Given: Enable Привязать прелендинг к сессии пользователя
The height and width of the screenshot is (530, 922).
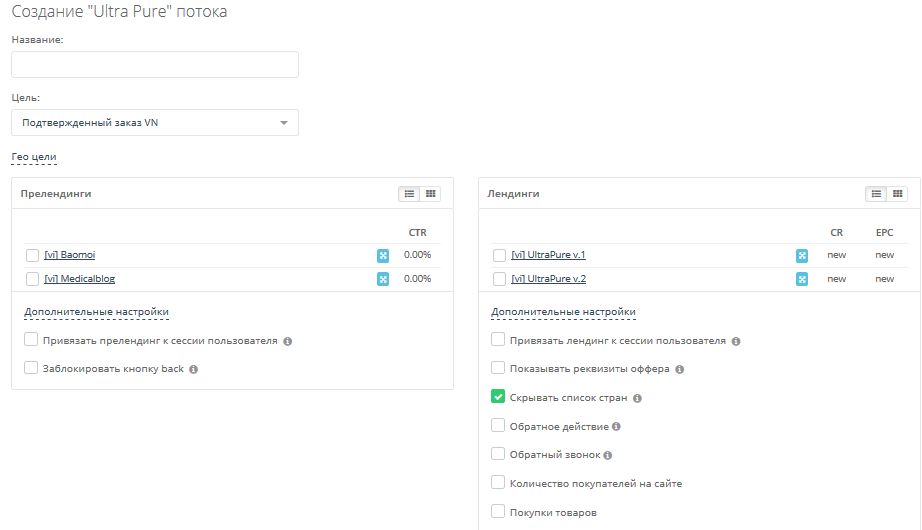Looking at the screenshot, I should [x=31, y=339].
